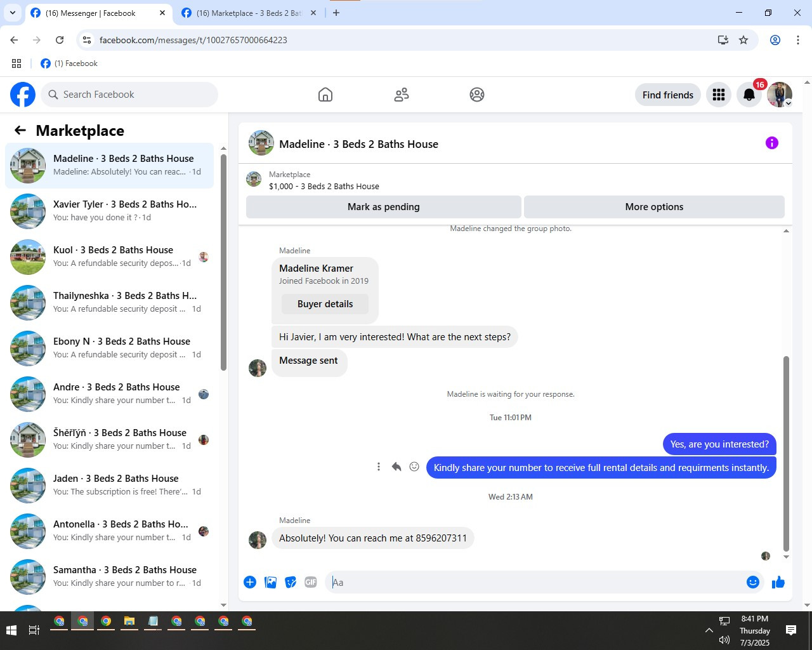Viewport: 812px width, 650px height.
Task: Open the Facebook menu grid icon
Action: [x=719, y=95]
